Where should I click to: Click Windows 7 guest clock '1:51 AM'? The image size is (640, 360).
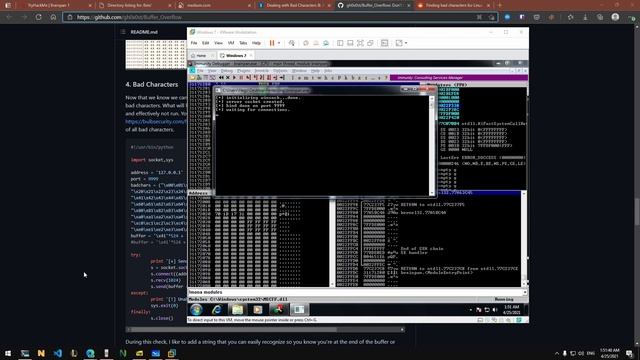click(511, 307)
